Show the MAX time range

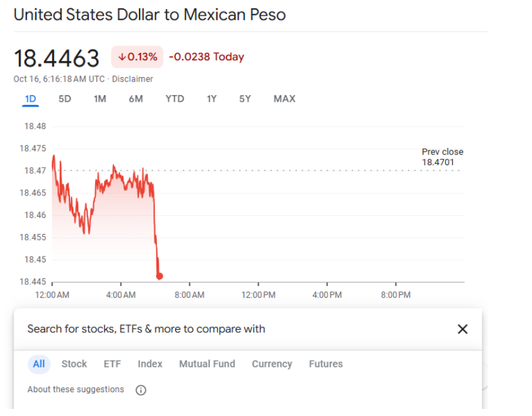coord(284,98)
